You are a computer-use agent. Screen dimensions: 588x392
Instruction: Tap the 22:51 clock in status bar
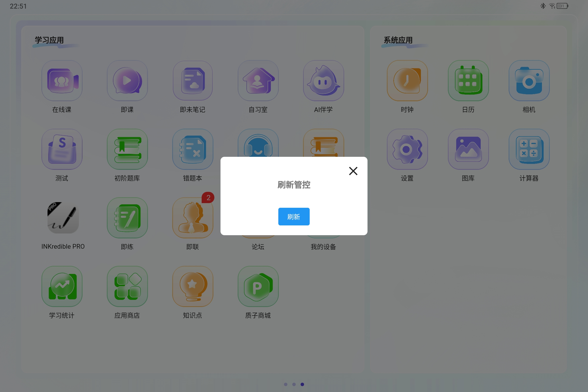tap(18, 6)
